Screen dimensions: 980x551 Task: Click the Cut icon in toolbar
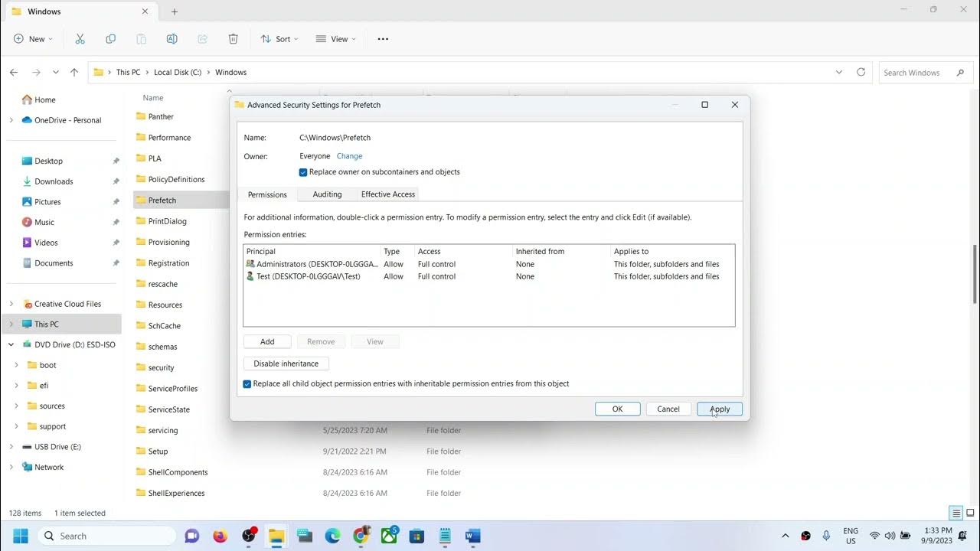click(x=80, y=39)
